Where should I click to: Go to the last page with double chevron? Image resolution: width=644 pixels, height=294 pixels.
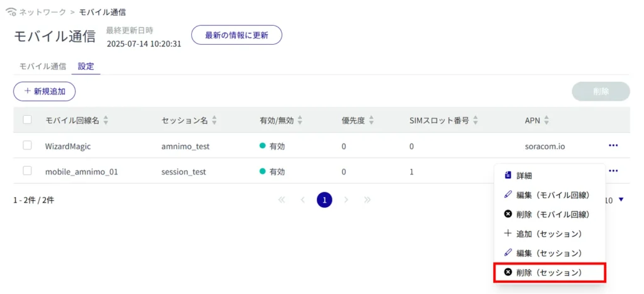[367, 200]
